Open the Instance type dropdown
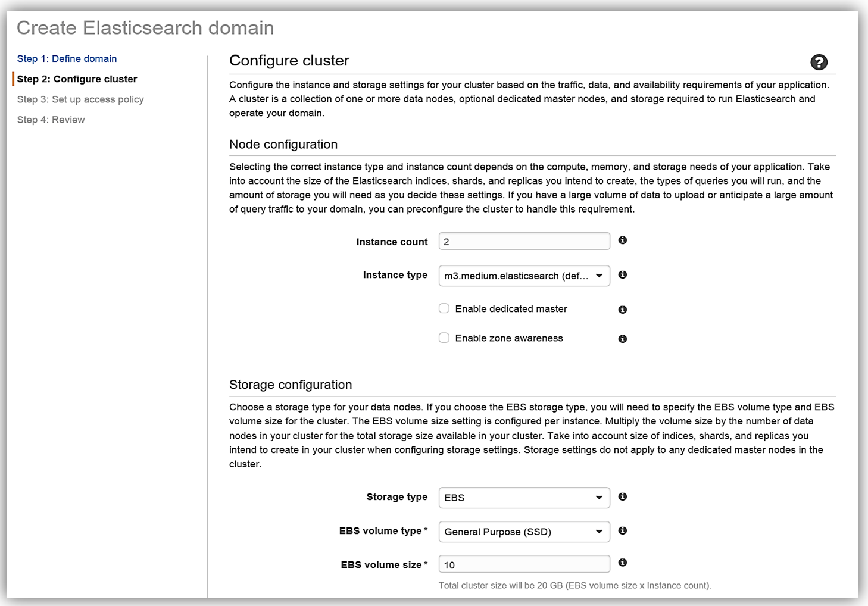Viewport: 868px width, 606px height. (x=524, y=276)
